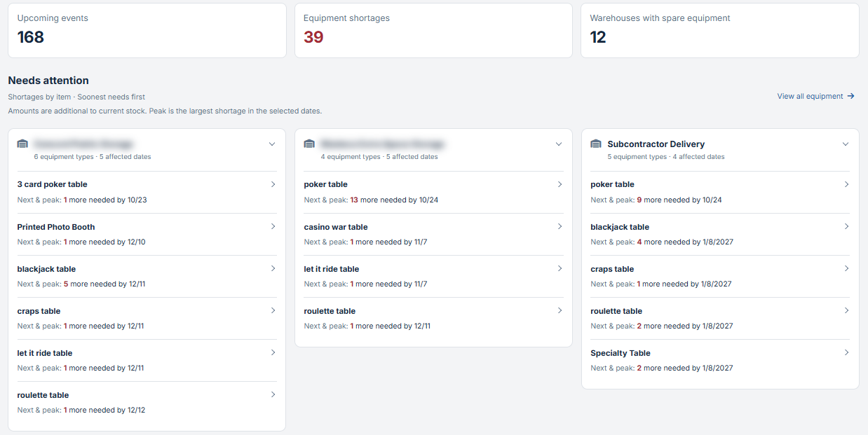This screenshot has height=435, width=868.
Task: Open the Warehouses with spare equipment card
Action: [x=720, y=30]
